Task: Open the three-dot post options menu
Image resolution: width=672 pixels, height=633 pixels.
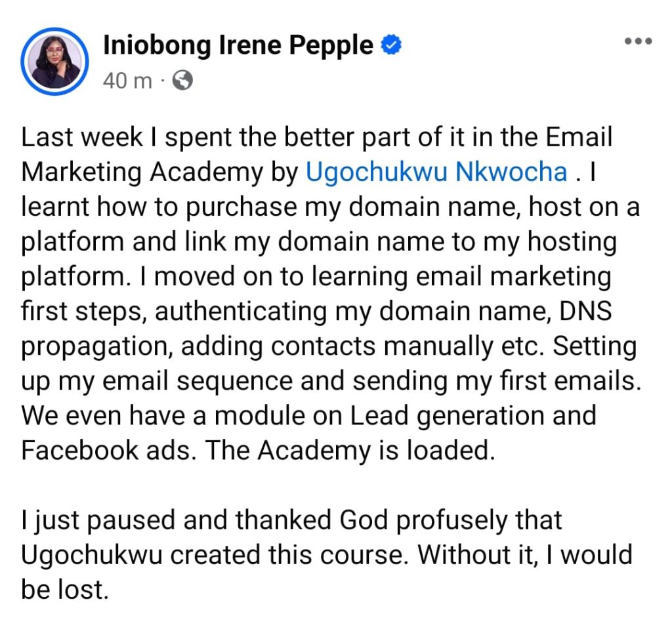Action: tap(638, 41)
